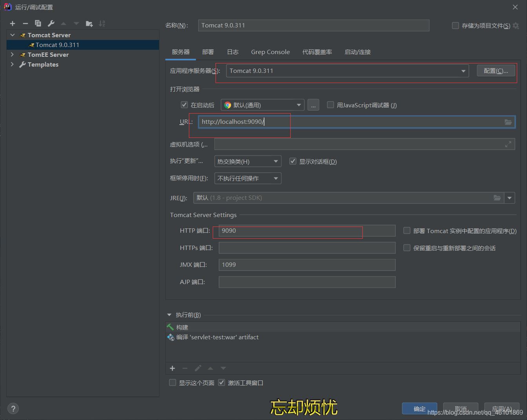The image size is (527, 420).
Task: Switch to the 部署 tab
Action: click(x=208, y=52)
